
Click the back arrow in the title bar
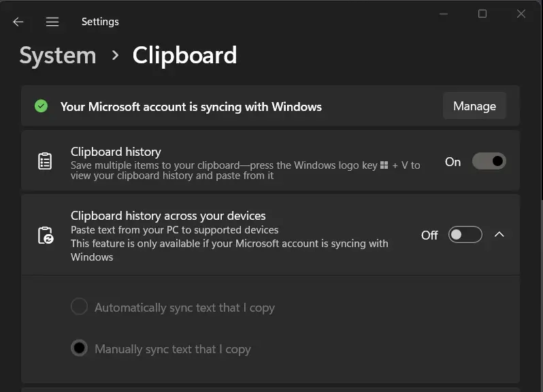(18, 22)
